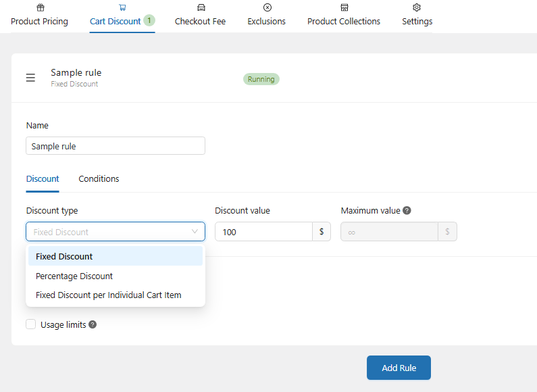Enable the Usage limits checkbox
The width and height of the screenshot is (537, 392).
click(x=31, y=324)
